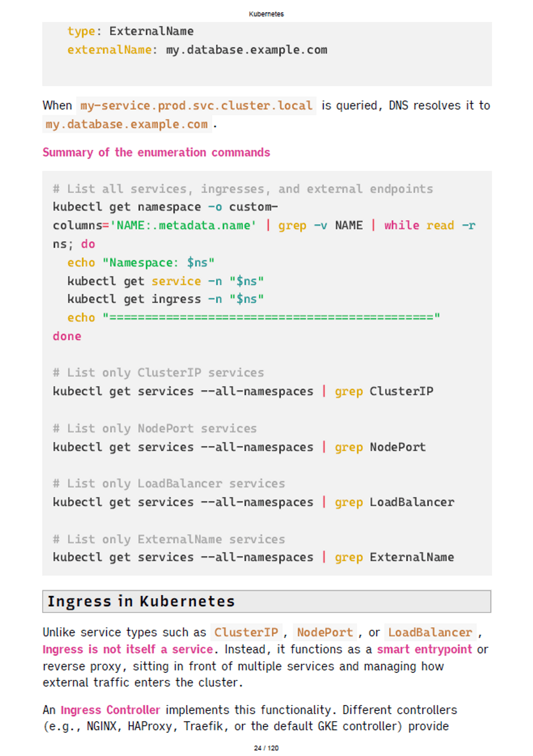Click the "smart entrypoint" highlighted phrase
Viewport: 533px width, 756px height.
(424, 649)
